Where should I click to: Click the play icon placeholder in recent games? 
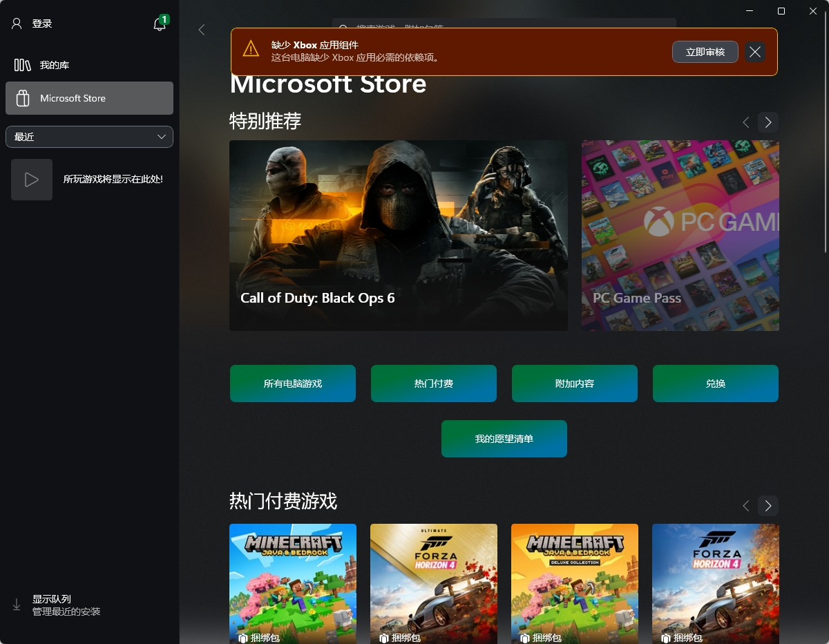32,180
